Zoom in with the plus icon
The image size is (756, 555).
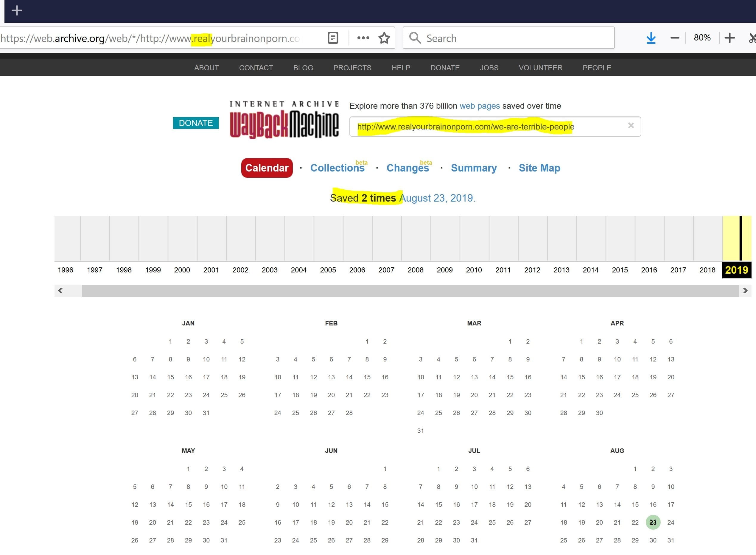pos(729,38)
